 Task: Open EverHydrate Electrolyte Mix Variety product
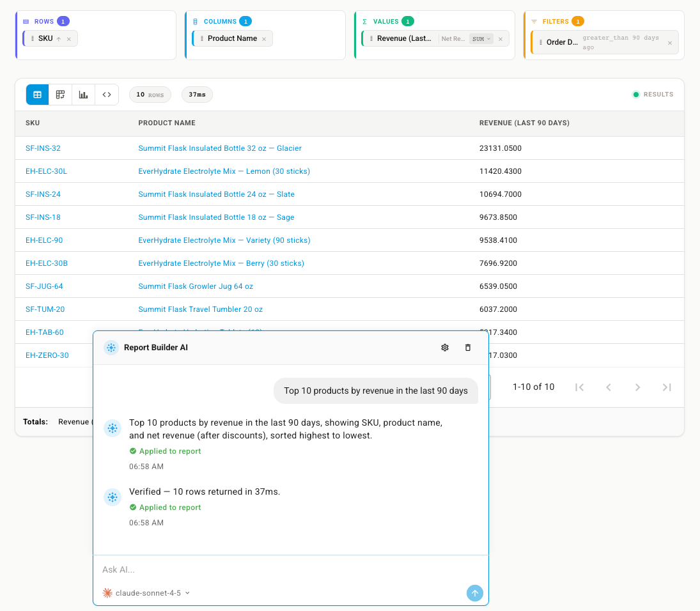[x=224, y=240]
